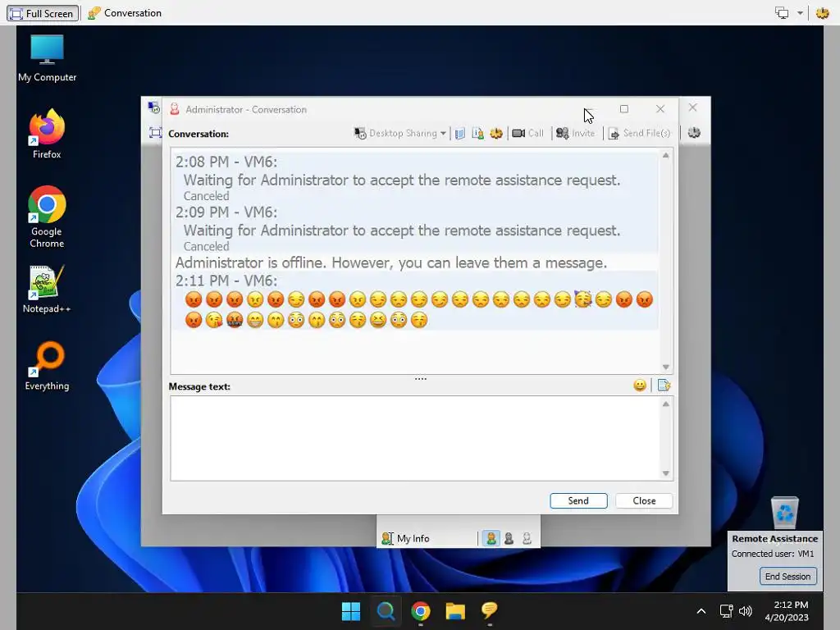Screen dimensions: 840x630
Task: Close the Administrator Conversation window
Action: (x=660, y=109)
